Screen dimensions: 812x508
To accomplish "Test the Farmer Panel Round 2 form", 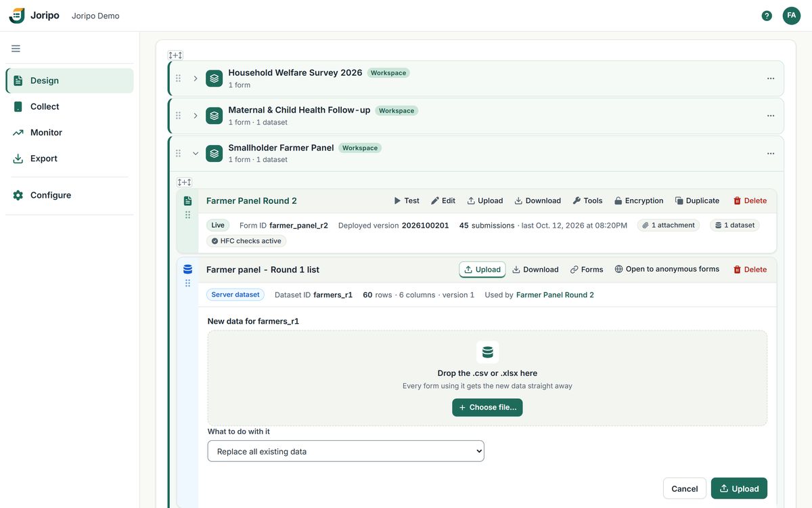I will pyautogui.click(x=407, y=200).
